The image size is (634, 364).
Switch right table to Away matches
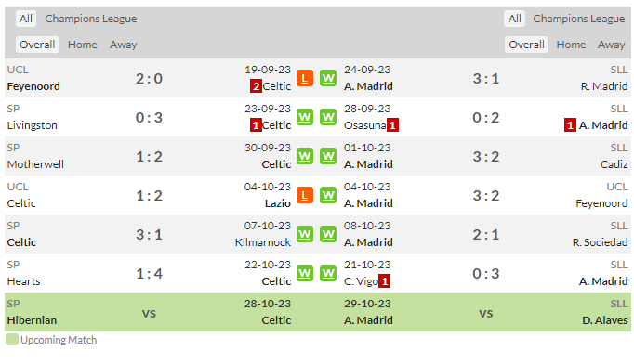click(x=612, y=45)
